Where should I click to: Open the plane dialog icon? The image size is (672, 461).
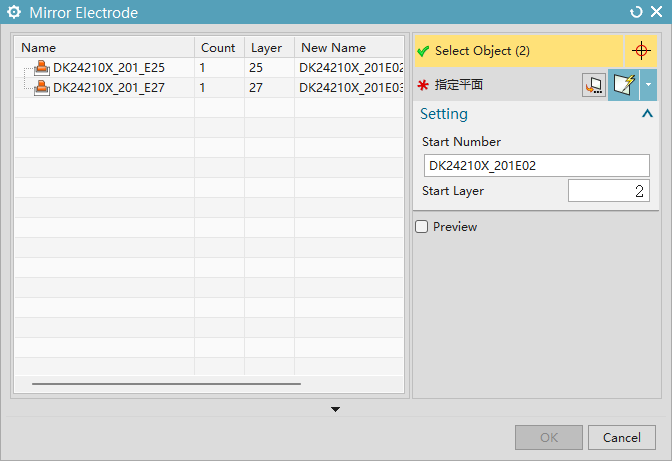tap(593, 86)
